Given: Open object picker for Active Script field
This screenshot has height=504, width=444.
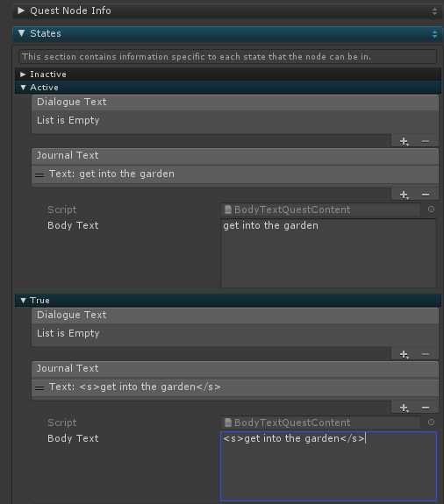Looking at the screenshot, I should pyautogui.click(x=431, y=209).
